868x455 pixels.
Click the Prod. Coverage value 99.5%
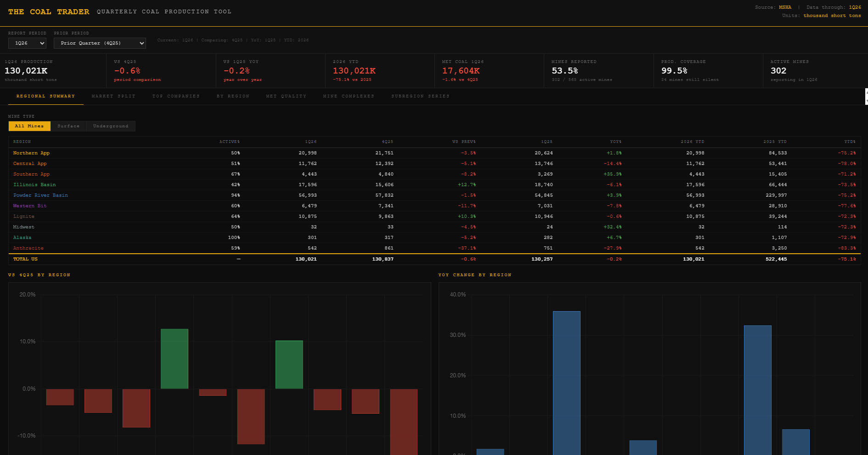(x=674, y=71)
